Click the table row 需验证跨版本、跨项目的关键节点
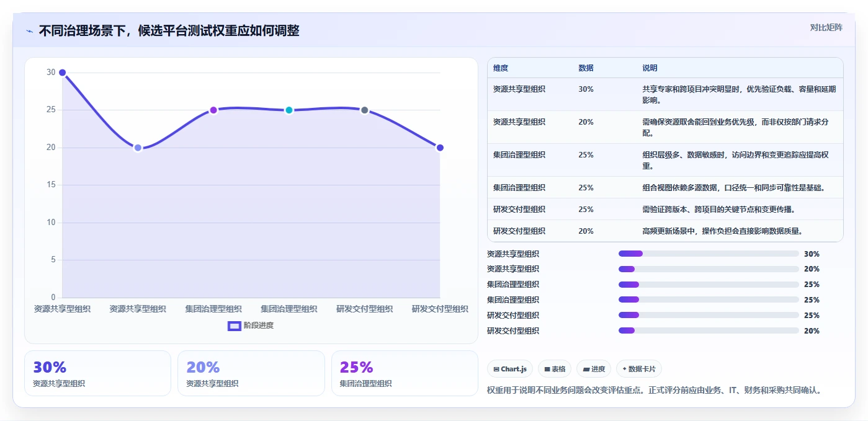Viewport: 868px width, 421px height. (x=665, y=209)
